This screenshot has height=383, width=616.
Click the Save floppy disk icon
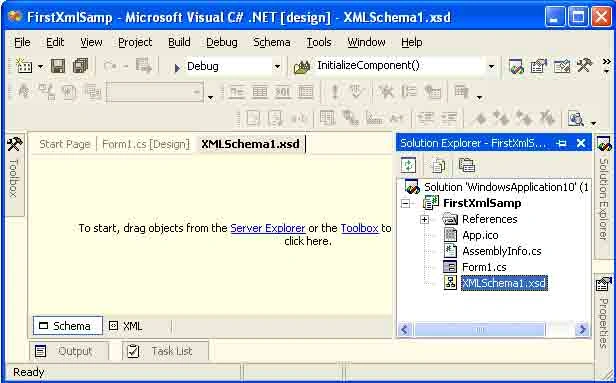pos(58,66)
